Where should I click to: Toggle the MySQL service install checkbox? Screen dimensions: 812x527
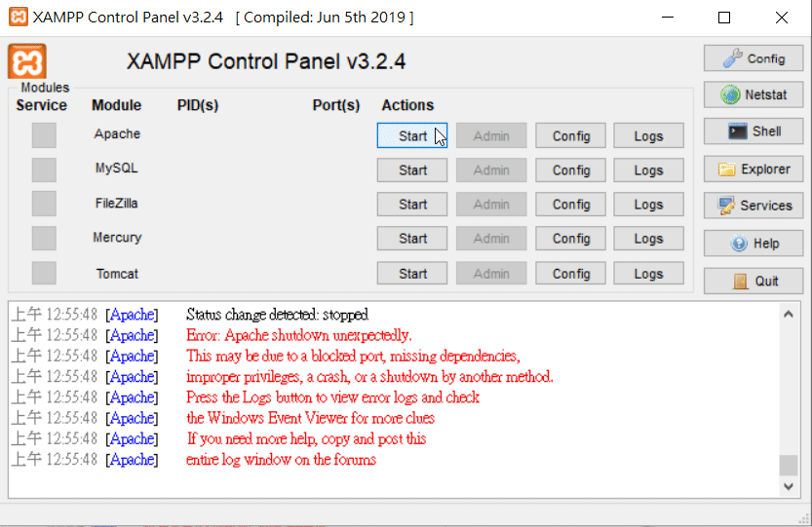44,169
